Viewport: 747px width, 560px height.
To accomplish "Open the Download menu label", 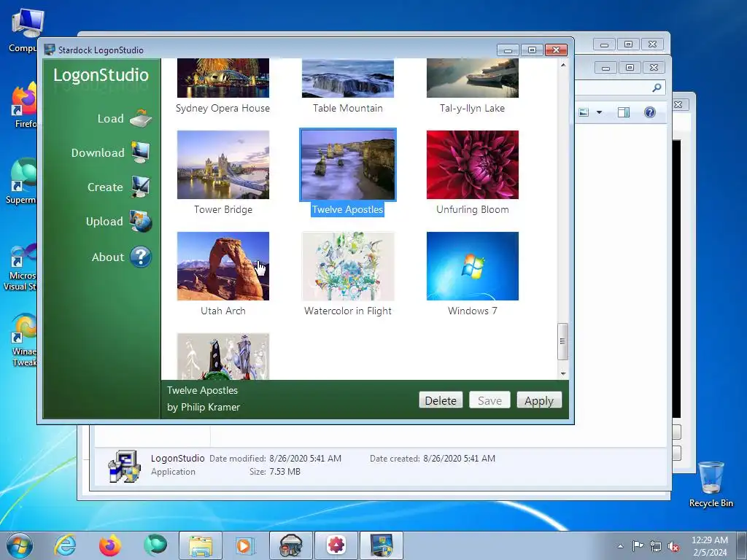I will point(98,153).
